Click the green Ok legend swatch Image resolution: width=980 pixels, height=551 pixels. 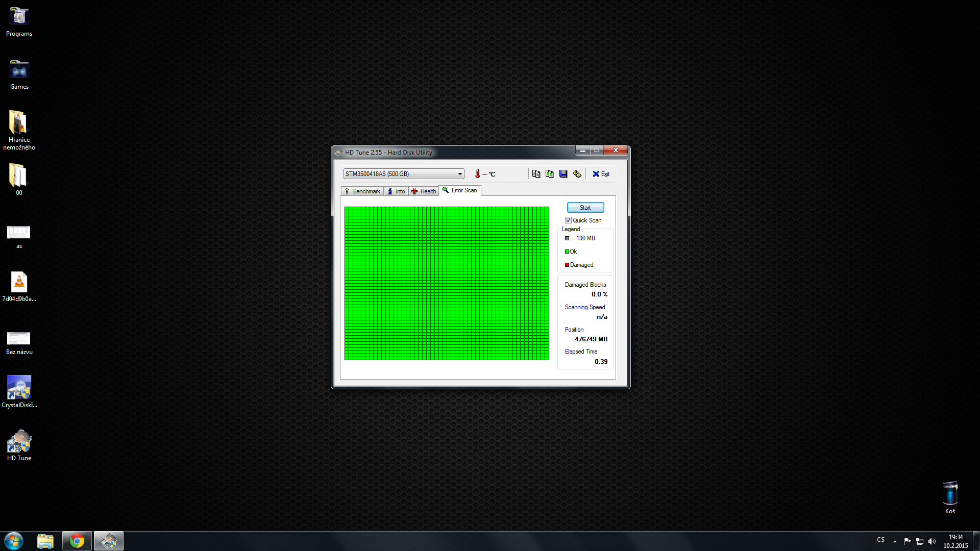tap(567, 252)
